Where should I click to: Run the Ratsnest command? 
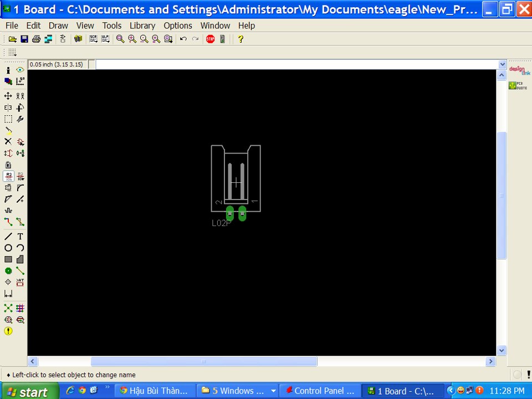[8, 308]
